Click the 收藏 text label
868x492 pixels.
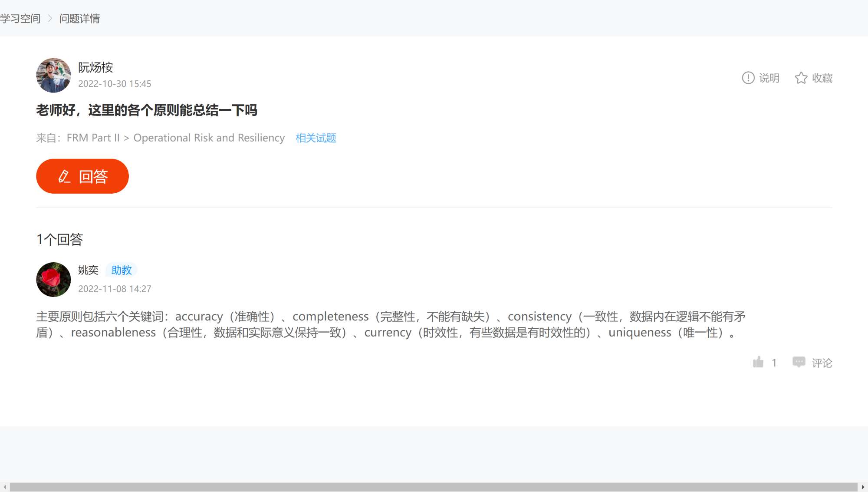click(822, 78)
